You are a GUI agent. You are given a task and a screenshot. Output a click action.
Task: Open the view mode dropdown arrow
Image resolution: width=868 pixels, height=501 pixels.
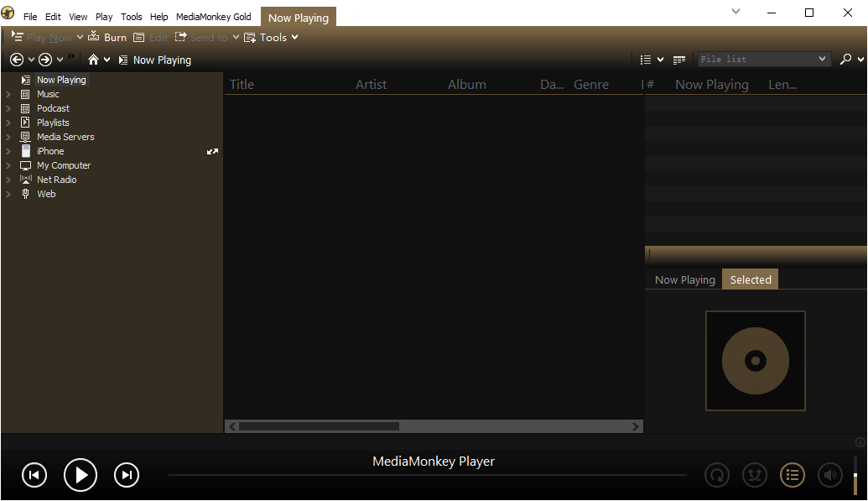660,60
